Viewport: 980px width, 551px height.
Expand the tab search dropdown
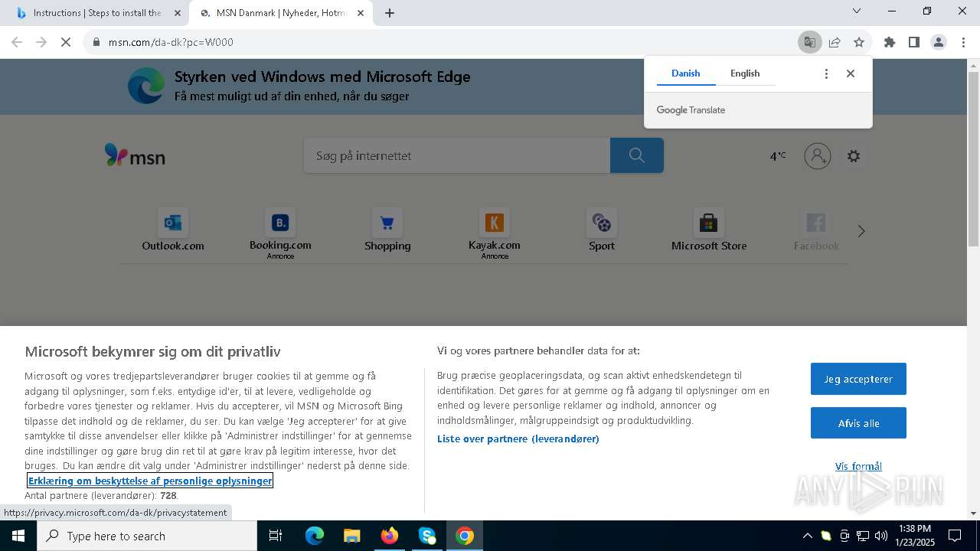click(857, 11)
